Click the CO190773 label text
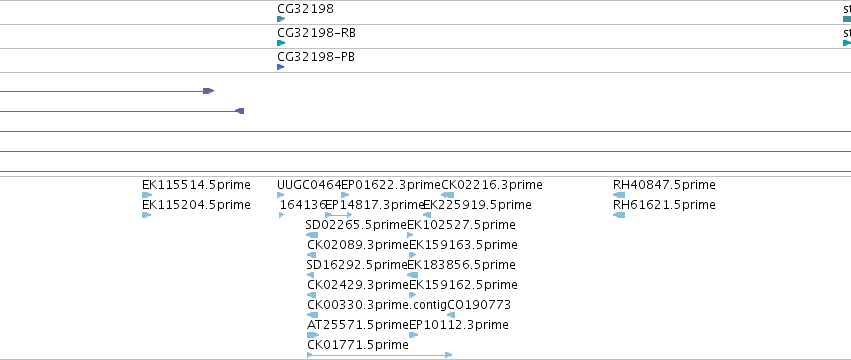851x360 pixels. 479,305
